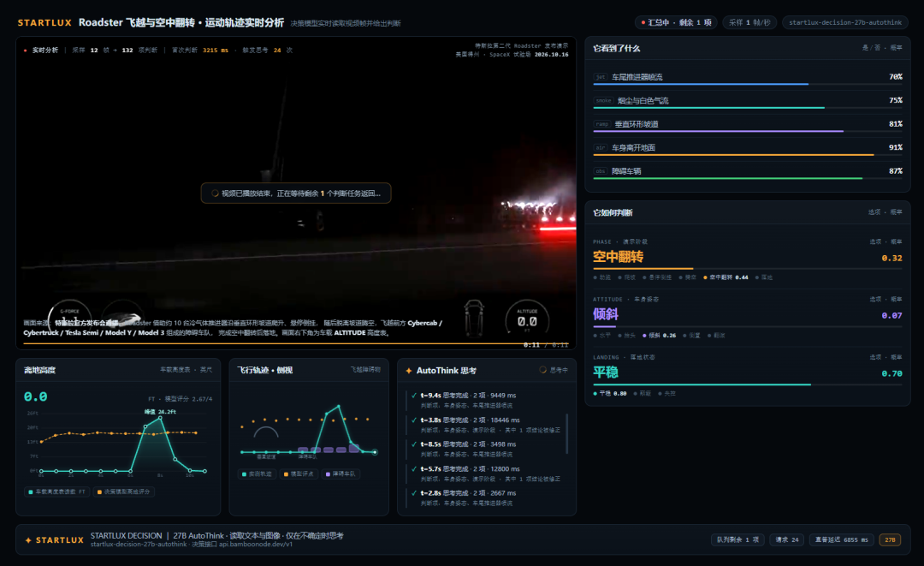Viewport: 924px width, 566px height.
Task: Toggle the 实测轨迹 legend chip
Action: [x=257, y=474]
